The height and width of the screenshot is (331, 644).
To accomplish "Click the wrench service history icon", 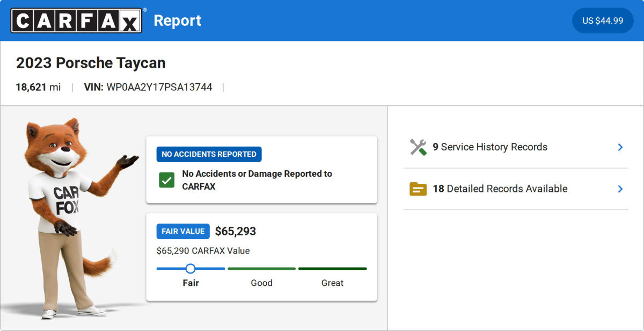I will [x=418, y=147].
